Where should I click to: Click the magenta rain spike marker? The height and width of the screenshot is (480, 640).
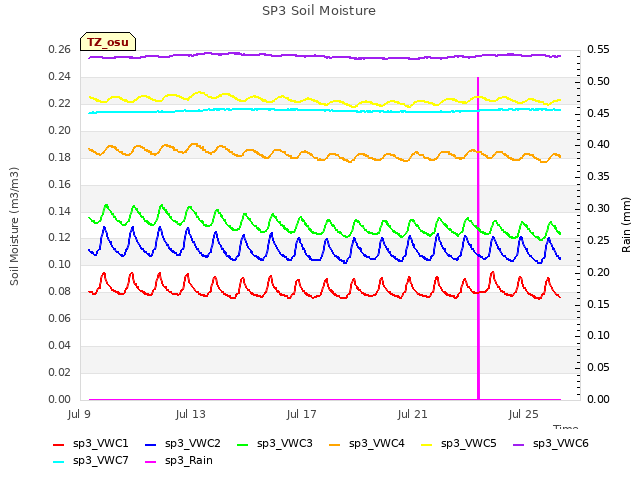pyautogui.click(x=478, y=238)
